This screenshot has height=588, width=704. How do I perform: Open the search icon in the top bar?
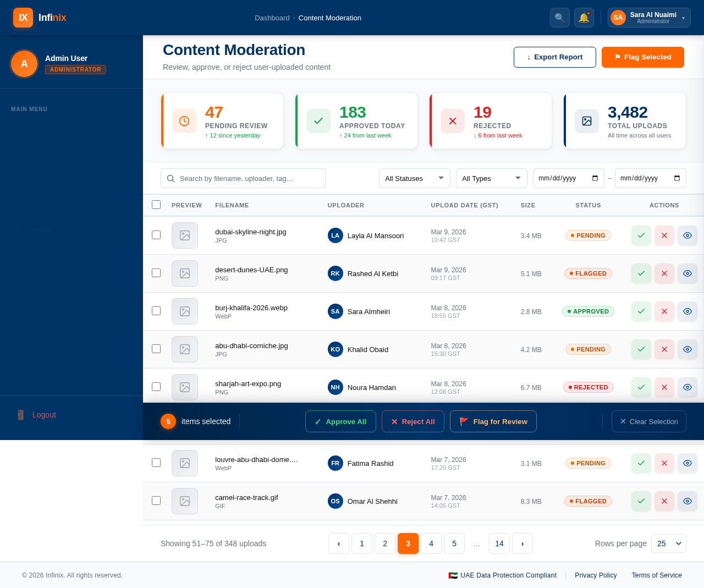[559, 17]
